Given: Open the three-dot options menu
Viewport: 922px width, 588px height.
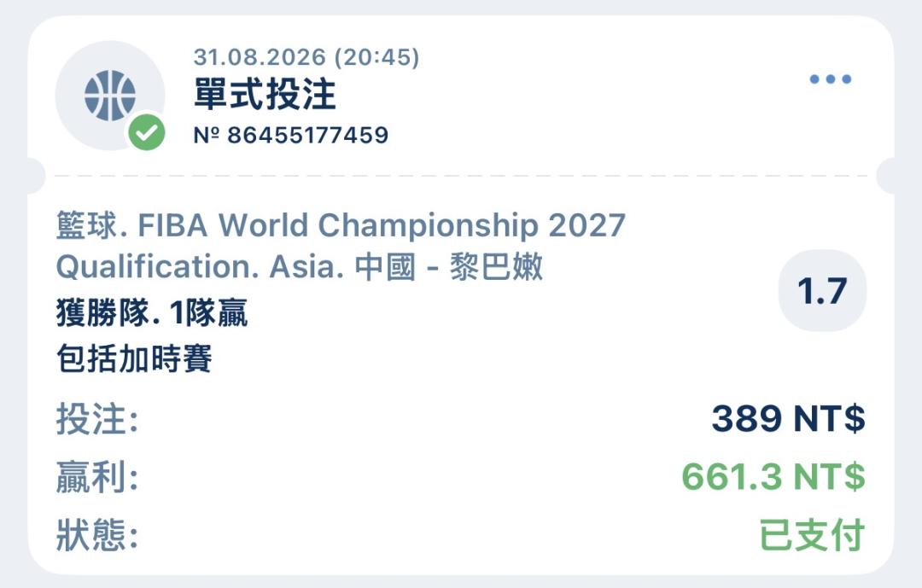Looking at the screenshot, I should coord(831,79).
